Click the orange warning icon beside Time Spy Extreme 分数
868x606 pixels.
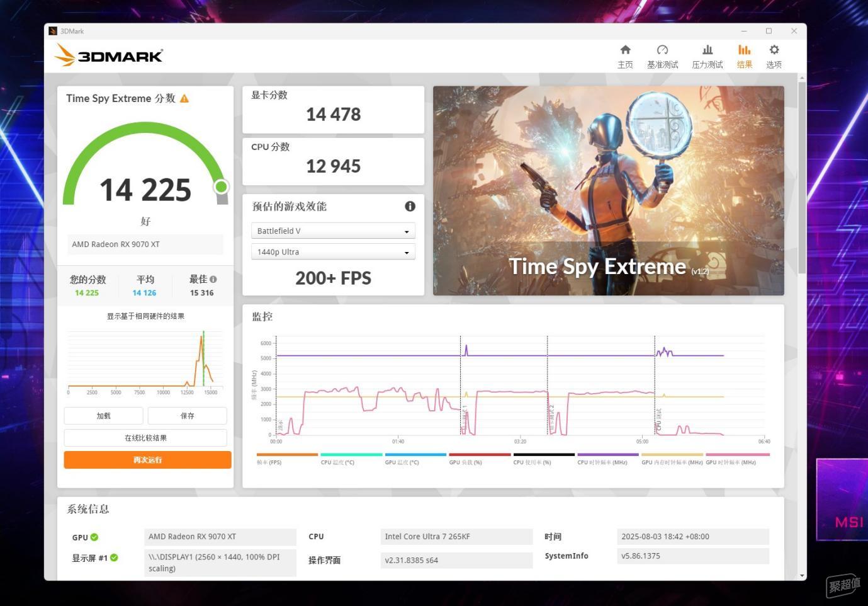(x=184, y=99)
